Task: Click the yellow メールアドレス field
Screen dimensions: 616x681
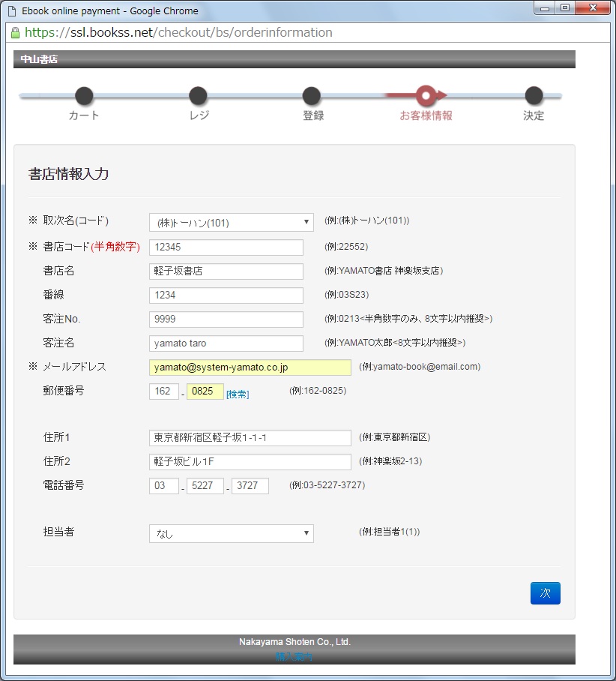Action: click(x=250, y=367)
